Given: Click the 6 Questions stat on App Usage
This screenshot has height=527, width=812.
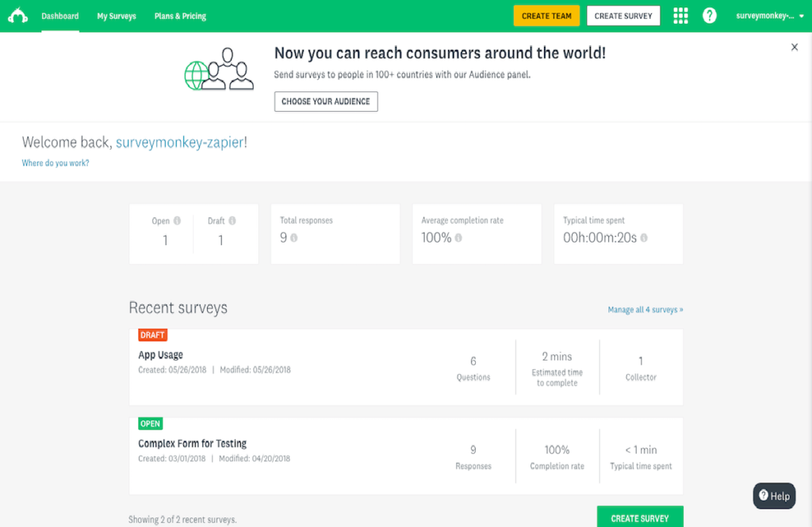Looking at the screenshot, I should tap(473, 368).
